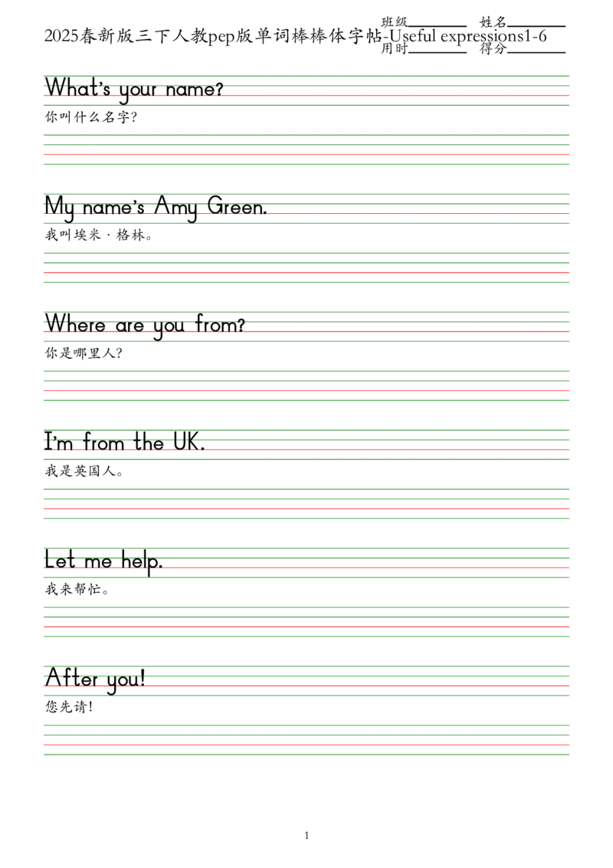Click the blank line under "Let me help."
Screen dimensions: 613x868
(306, 620)
